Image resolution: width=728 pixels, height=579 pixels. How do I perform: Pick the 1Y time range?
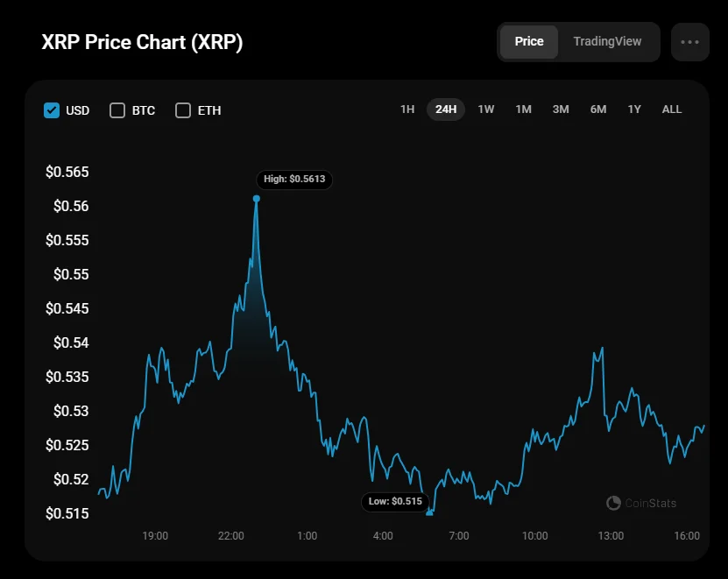(634, 109)
